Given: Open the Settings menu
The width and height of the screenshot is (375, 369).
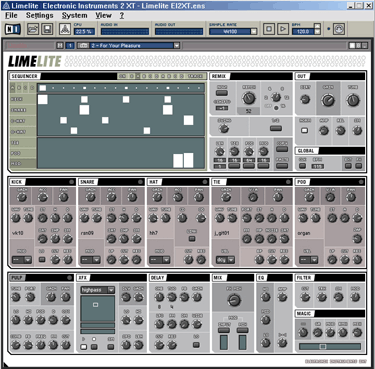Looking at the screenshot, I should coord(39,15).
